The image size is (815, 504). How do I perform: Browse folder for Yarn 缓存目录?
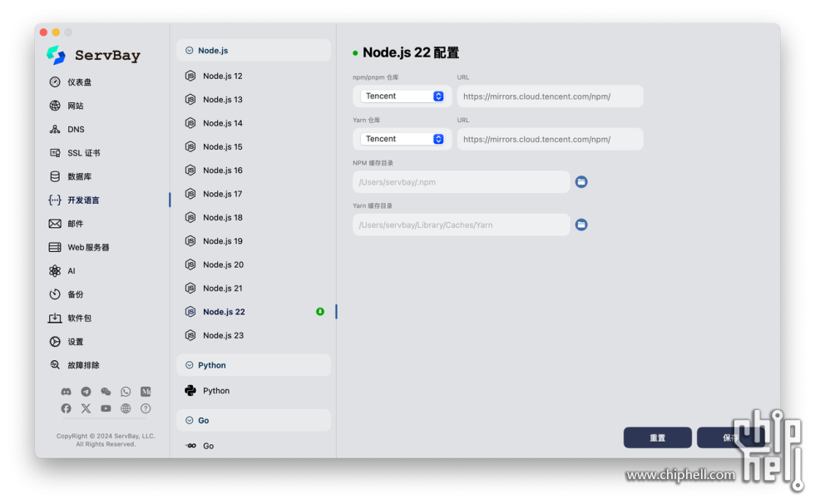tap(581, 225)
